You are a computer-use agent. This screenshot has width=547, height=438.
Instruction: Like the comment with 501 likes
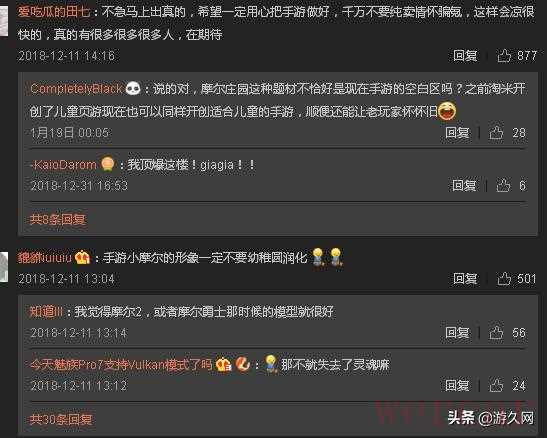504,279
